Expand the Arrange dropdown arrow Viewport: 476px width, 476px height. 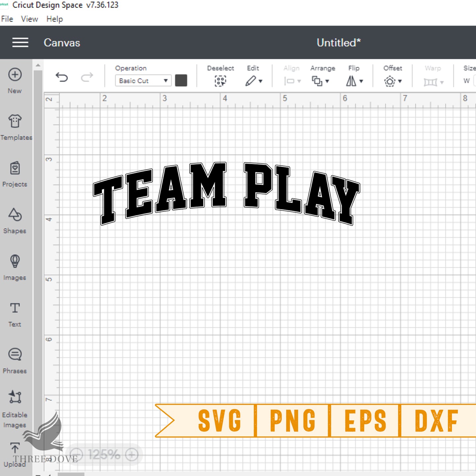tap(327, 81)
